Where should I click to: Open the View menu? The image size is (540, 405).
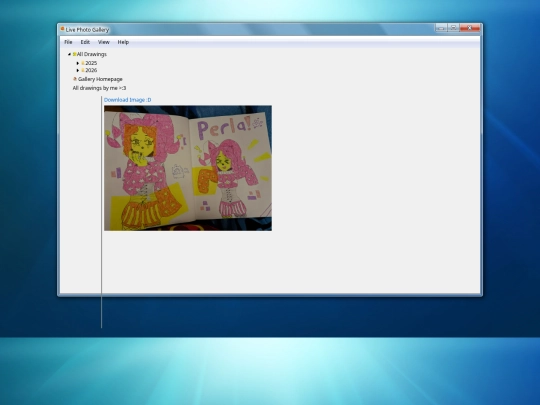(104, 42)
